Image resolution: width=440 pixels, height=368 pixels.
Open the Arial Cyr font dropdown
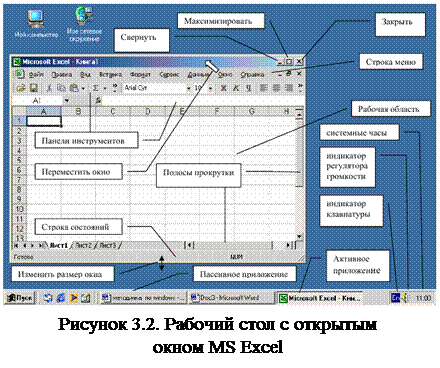coord(189,88)
